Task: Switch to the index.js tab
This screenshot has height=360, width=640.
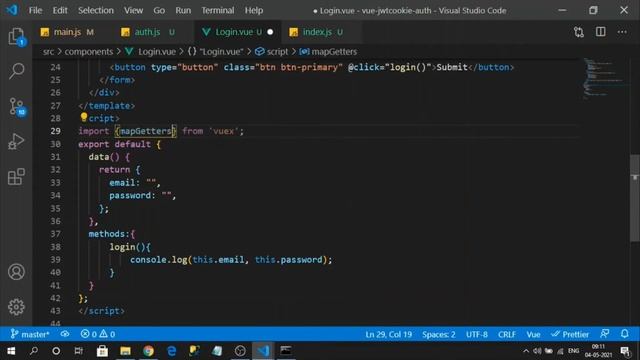Action: click(317, 32)
